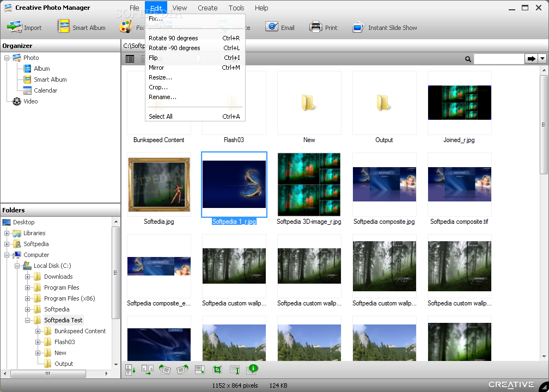The image size is (549, 392).
Task: Open the View menu
Action: coord(180,8)
